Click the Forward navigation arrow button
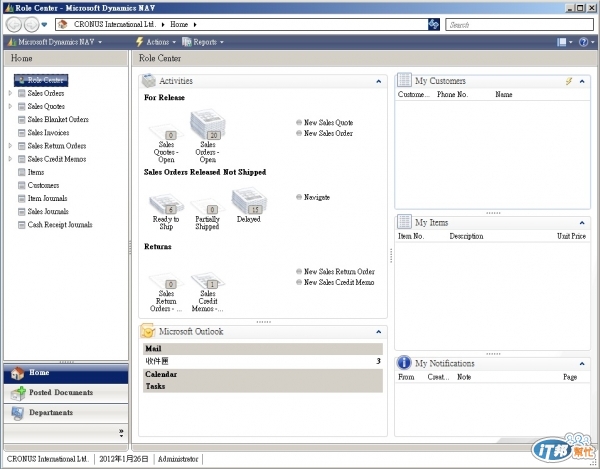Viewport: 600px width, 469px height. (x=31, y=25)
